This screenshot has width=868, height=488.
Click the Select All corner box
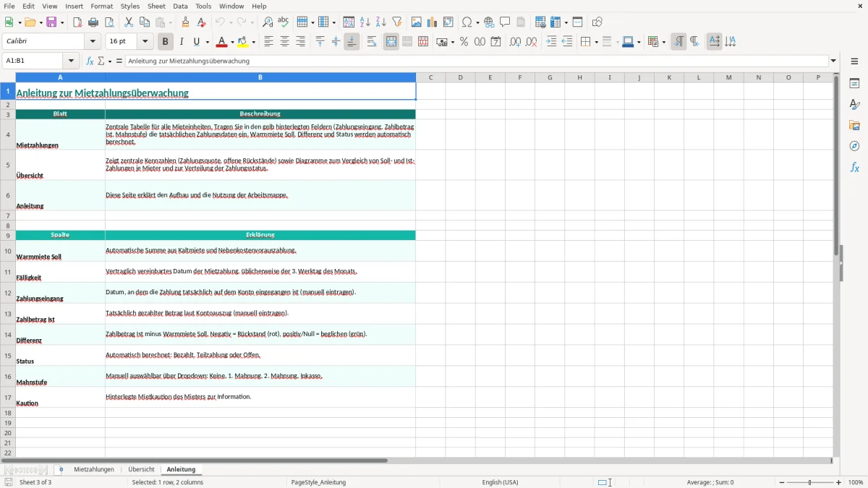pyautogui.click(x=8, y=77)
